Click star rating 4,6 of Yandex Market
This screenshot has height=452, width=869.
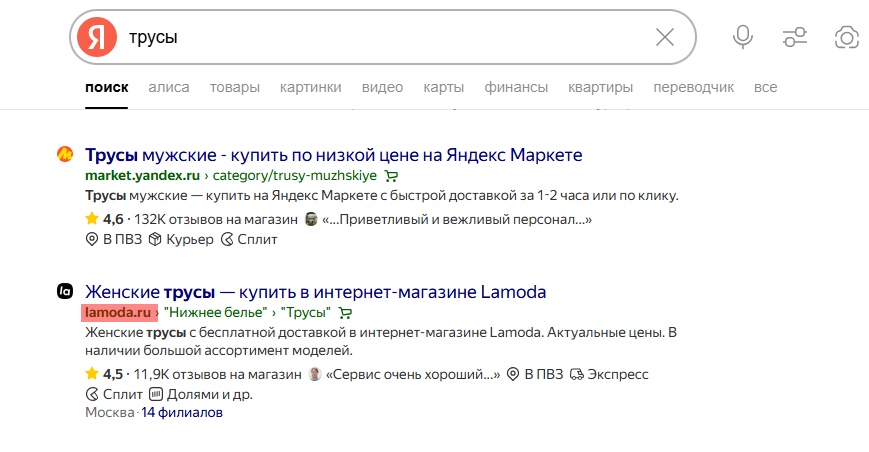pos(105,219)
